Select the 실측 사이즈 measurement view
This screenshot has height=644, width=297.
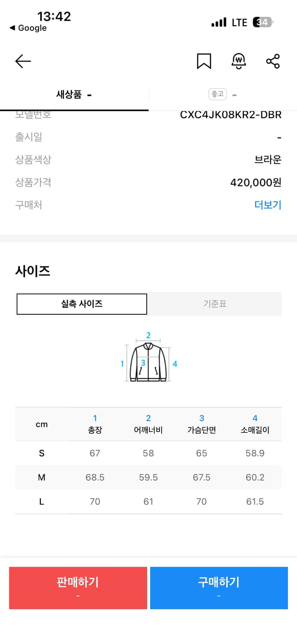pos(82,304)
